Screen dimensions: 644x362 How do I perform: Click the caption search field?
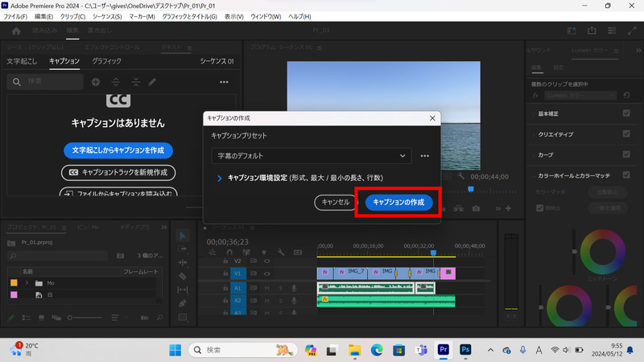[45, 82]
